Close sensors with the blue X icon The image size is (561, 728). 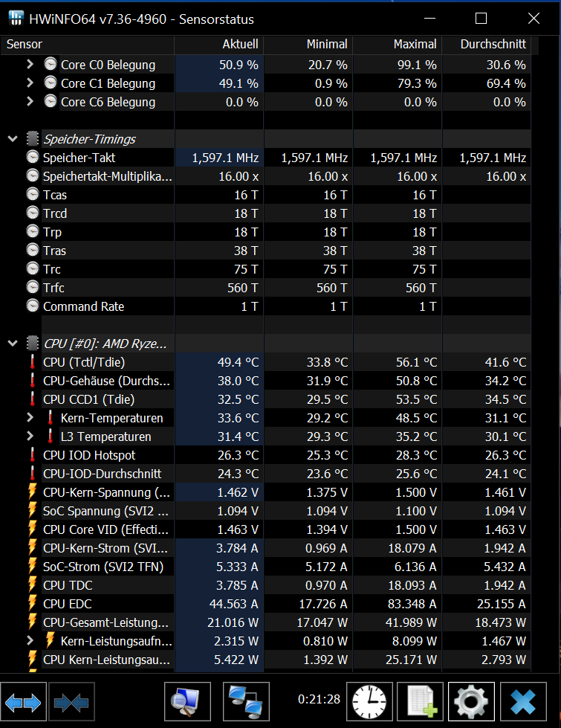pos(523,702)
